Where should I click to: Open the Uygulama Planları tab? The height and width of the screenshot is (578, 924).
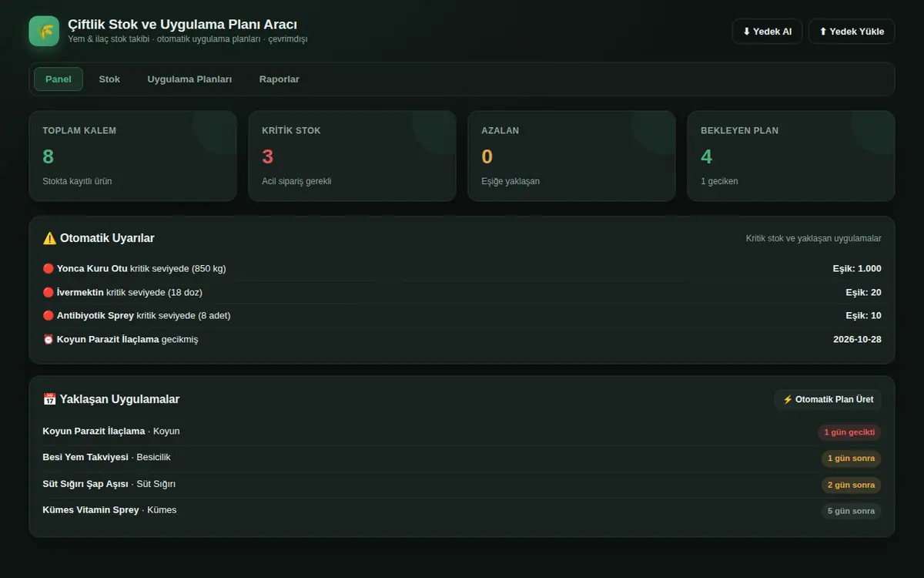click(189, 79)
